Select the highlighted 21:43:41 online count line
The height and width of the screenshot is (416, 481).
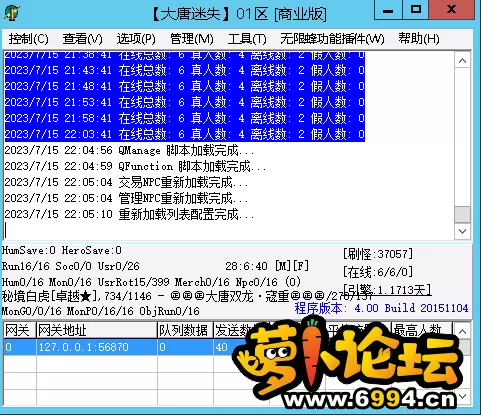pos(185,70)
